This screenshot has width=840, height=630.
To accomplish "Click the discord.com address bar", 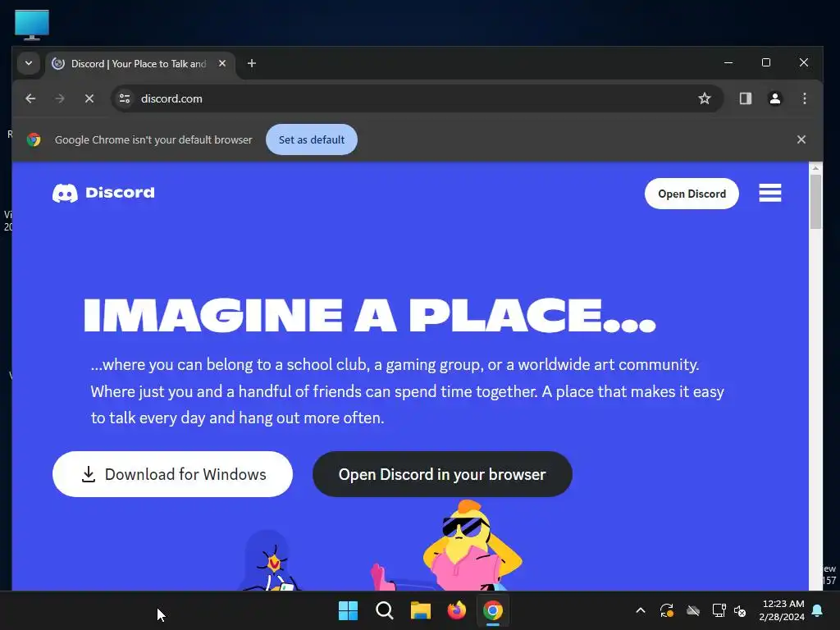I will click(x=418, y=98).
